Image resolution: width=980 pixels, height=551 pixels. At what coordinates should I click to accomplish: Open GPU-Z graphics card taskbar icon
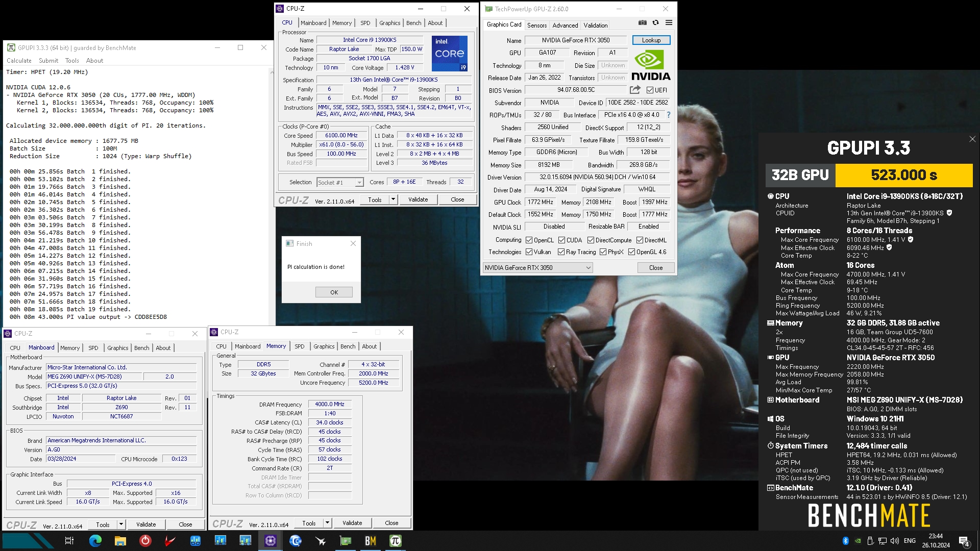[346, 541]
